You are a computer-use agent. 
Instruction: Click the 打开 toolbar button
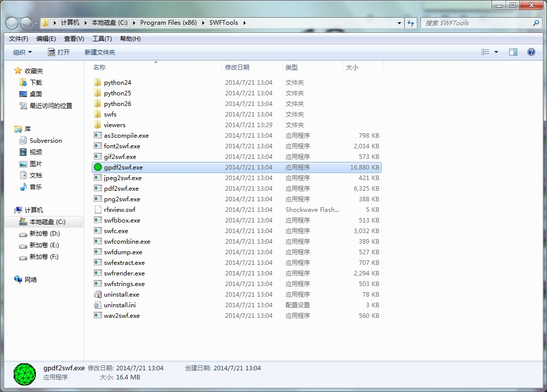coord(59,52)
